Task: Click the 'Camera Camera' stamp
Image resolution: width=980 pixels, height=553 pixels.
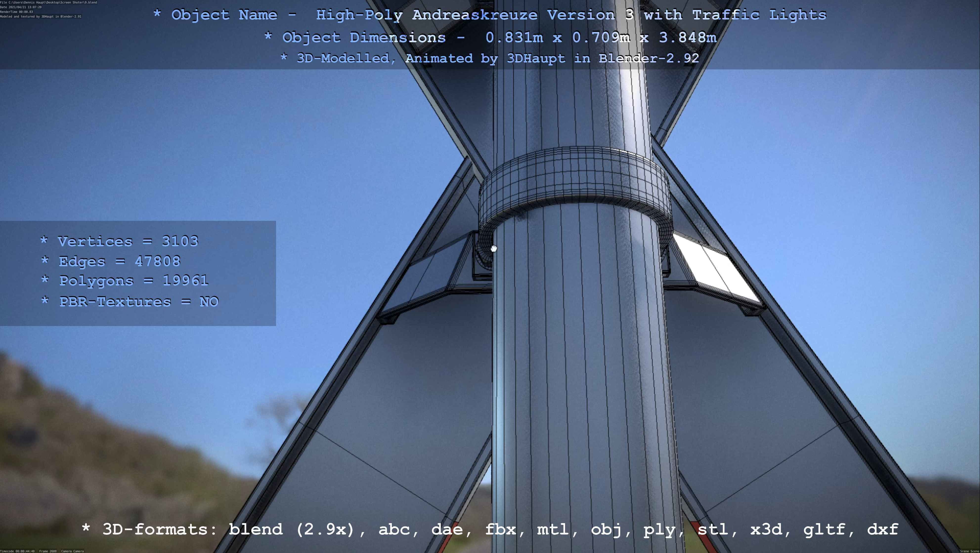Action: tap(72, 551)
